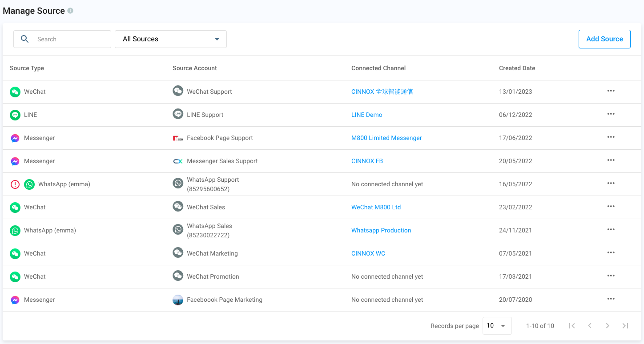Image resolution: width=644 pixels, height=344 pixels.
Task: Click the red warning icon on WhatsApp row
Action: coord(15,184)
